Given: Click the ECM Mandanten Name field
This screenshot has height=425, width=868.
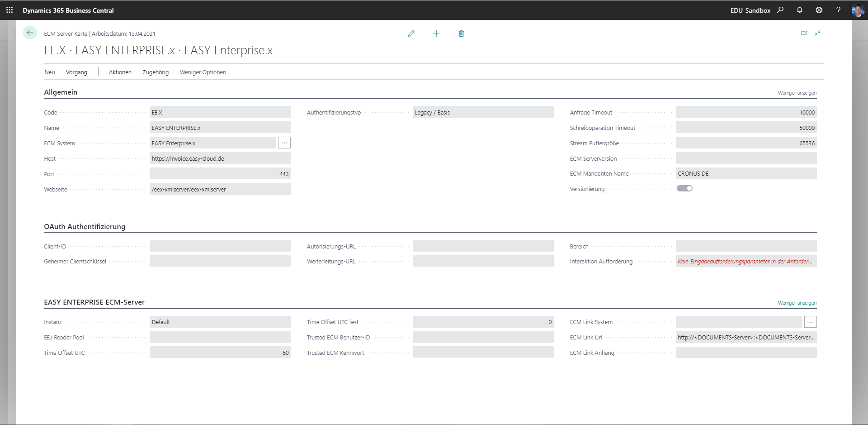Looking at the screenshot, I should pos(746,173).
